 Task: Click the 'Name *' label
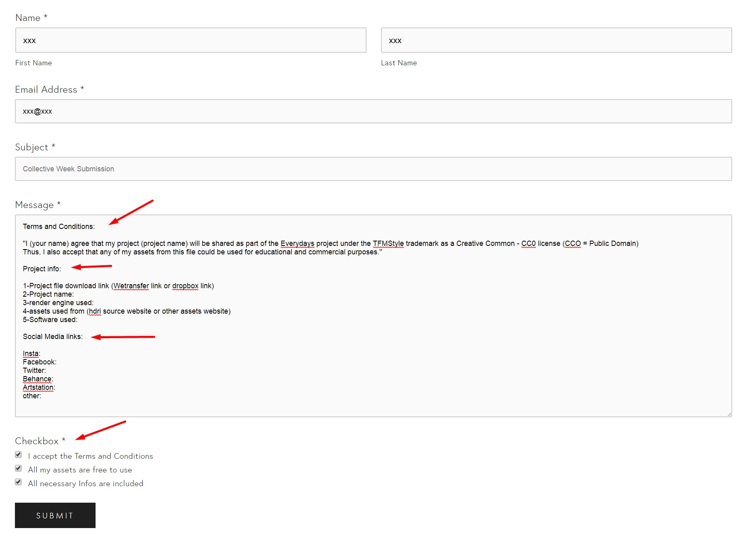coord(31,18)
